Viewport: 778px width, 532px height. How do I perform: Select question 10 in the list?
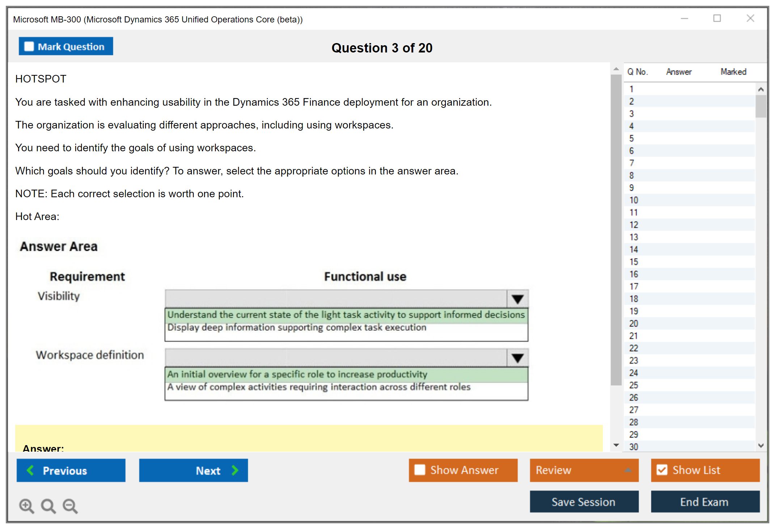pos(634,200)
